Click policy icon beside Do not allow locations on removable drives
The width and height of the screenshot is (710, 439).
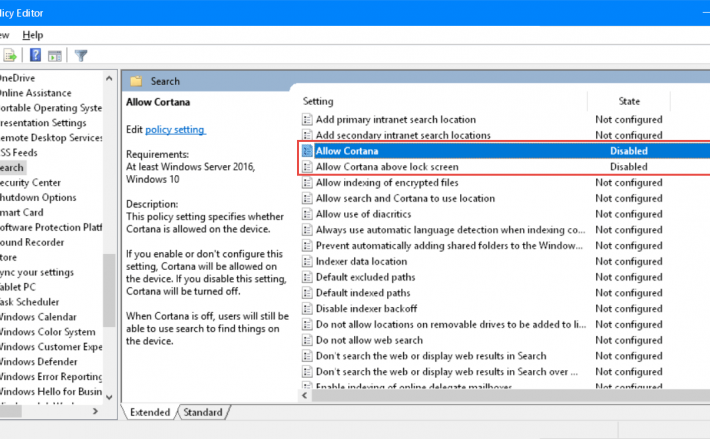click(x=307, y=324)
